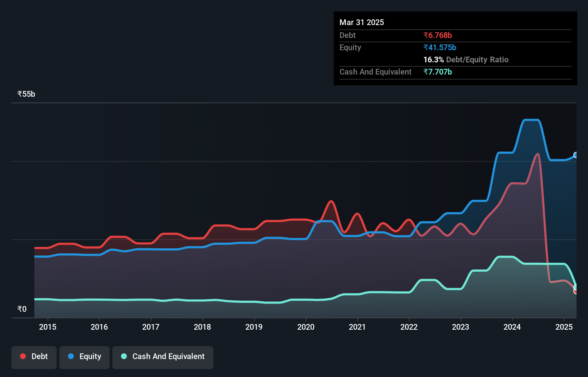Screen dimensions: 588x377
Task: Click the 2024 x-axis label
Action: pyautogui.click(x=512, y=327)
